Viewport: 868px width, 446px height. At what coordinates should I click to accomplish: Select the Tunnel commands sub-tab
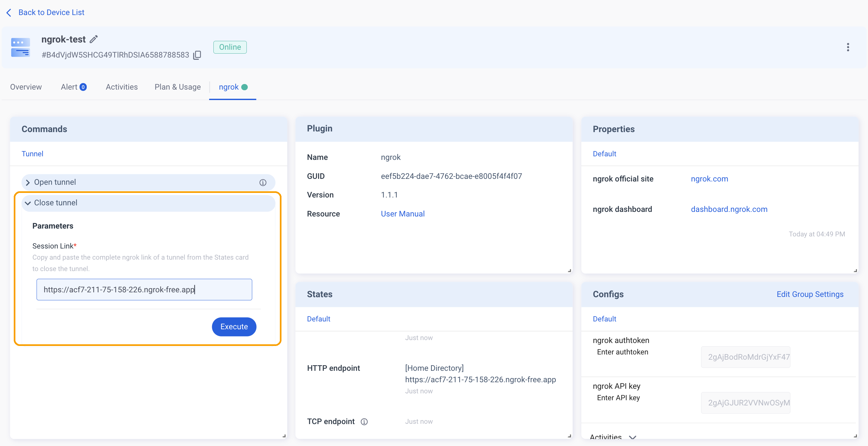pyautogui.click(x=32, y=153)
